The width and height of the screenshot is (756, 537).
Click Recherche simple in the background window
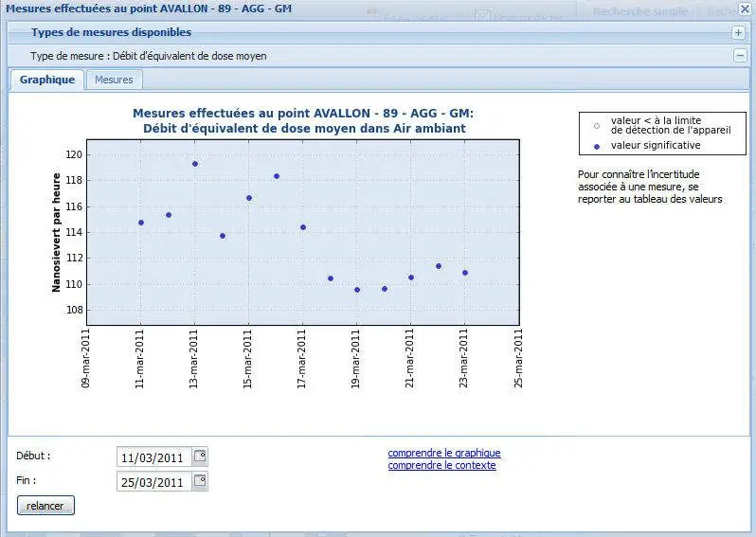click(639, 11)
